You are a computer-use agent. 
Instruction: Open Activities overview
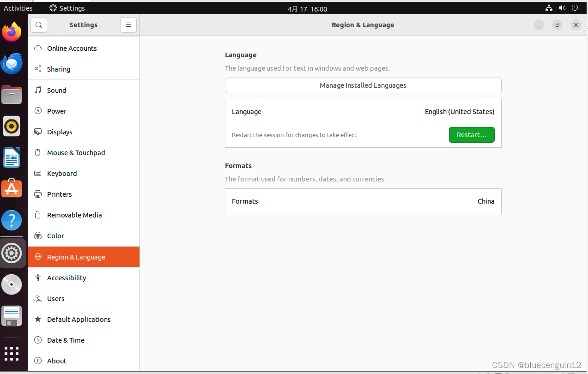point(18,8)
